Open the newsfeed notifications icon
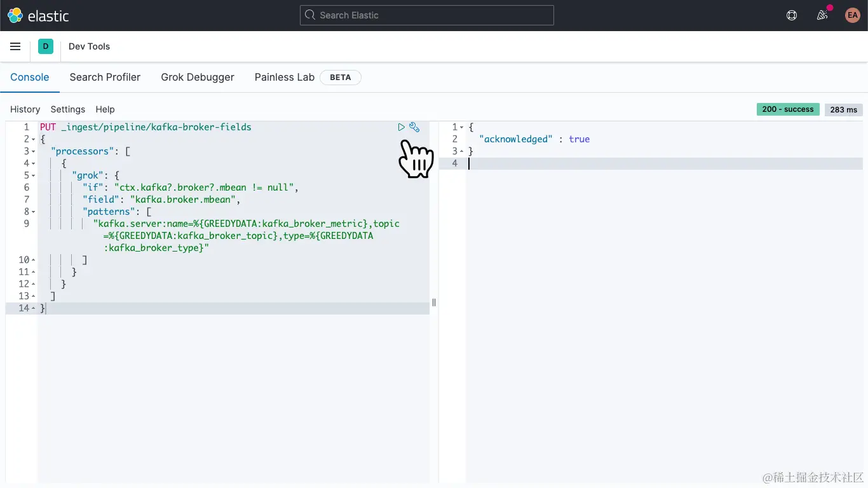Screen dimensions: 868x488 pyautogui.click(x=822, y=15)
